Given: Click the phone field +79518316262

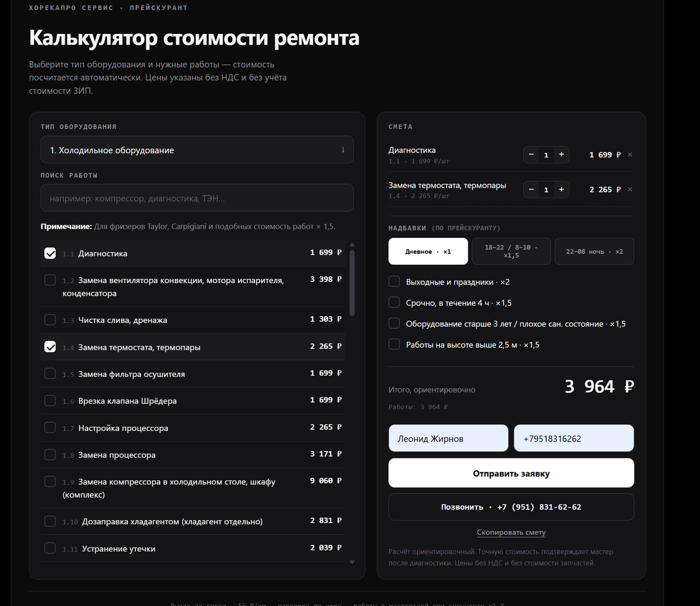Looking at the screenshot, I should [574, 439].
